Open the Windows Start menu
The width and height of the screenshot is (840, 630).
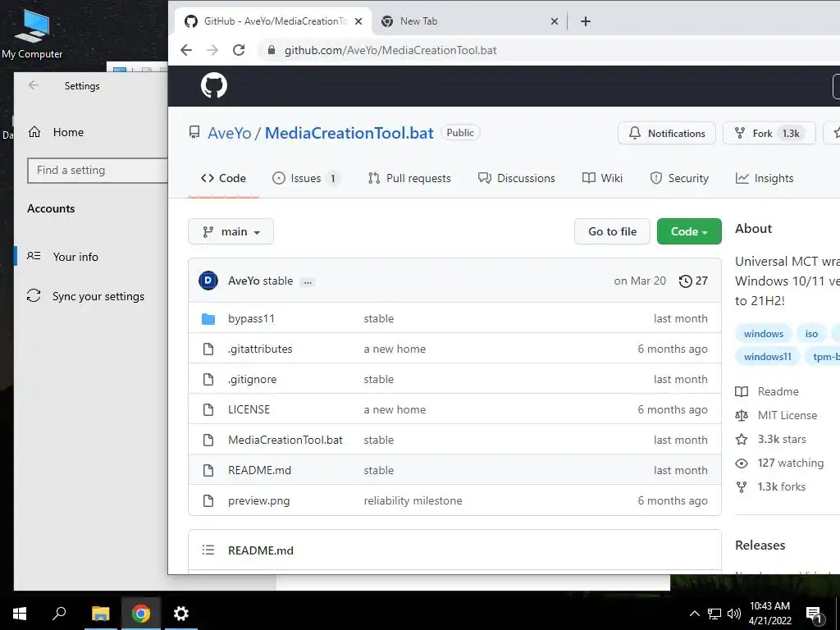(x=20, y=614)
